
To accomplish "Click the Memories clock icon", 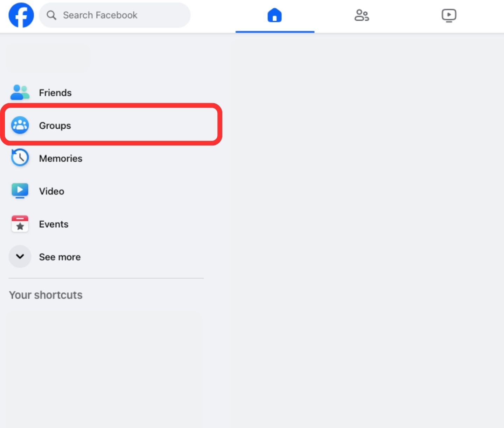I will point(20,158).
